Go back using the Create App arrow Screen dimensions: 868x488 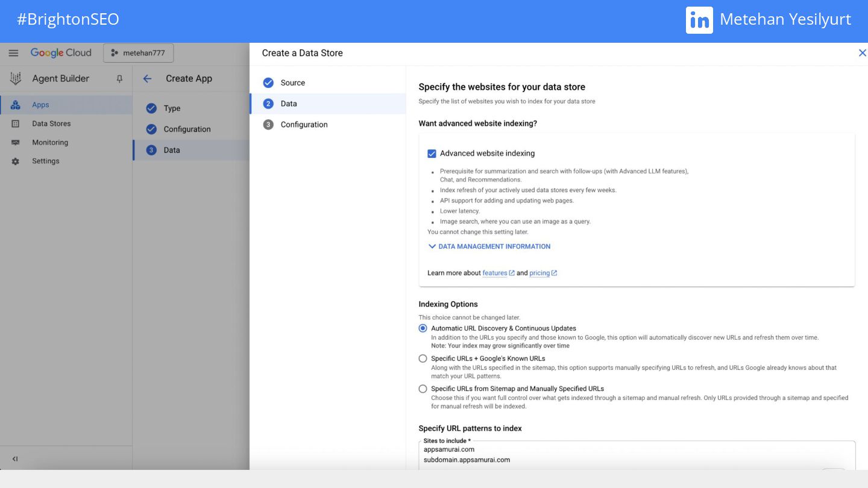147,78
